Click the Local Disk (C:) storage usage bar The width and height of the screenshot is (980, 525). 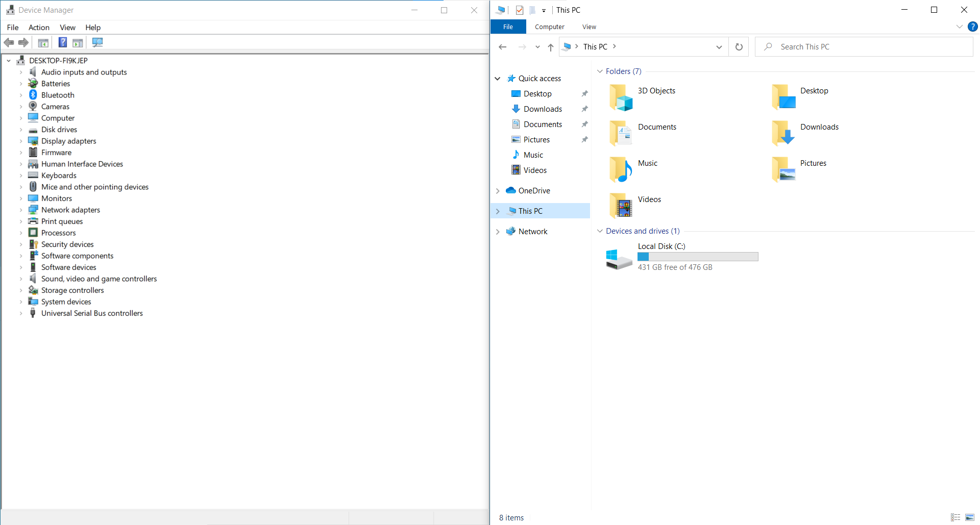tap(698, 257)
